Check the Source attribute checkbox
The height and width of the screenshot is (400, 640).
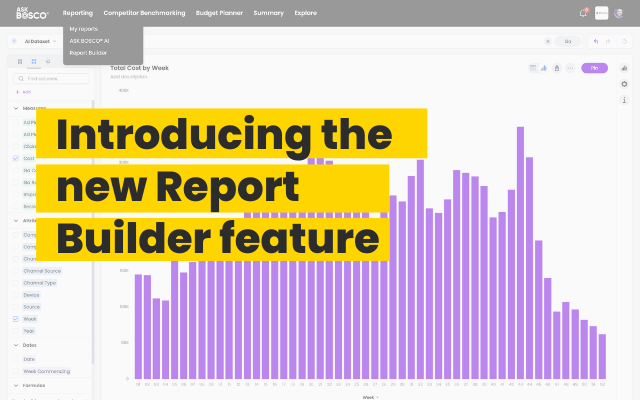pos(16,307)
